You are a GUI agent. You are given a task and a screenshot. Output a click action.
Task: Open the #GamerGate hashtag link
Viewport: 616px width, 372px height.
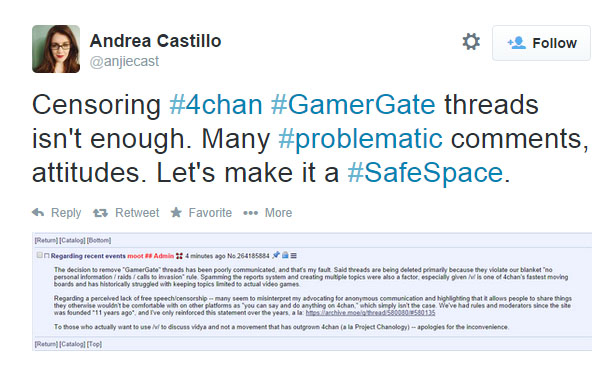(x=353, y=105)
